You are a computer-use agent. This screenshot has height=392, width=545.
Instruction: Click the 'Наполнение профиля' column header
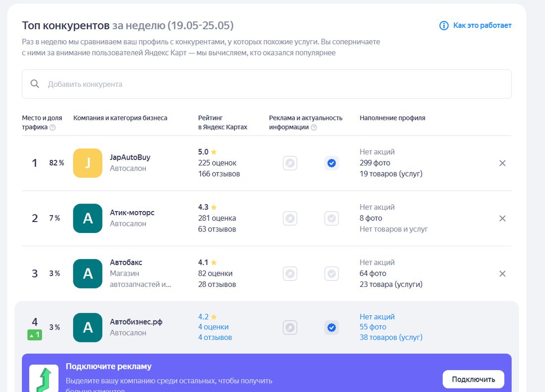392,118
